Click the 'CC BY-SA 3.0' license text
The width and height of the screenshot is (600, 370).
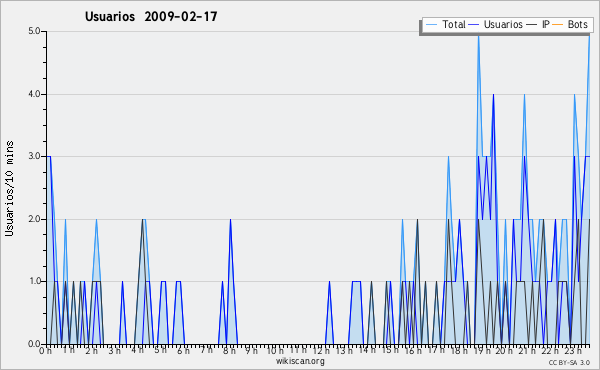pos(569,362)
